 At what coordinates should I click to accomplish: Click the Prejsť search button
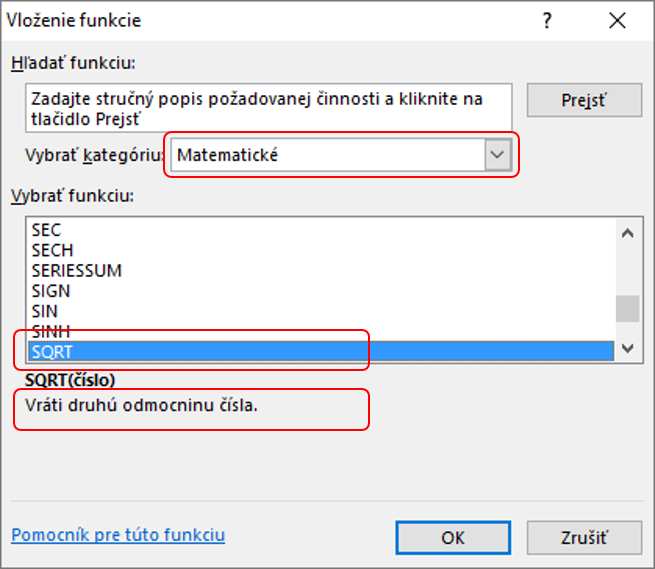(584, 100)
